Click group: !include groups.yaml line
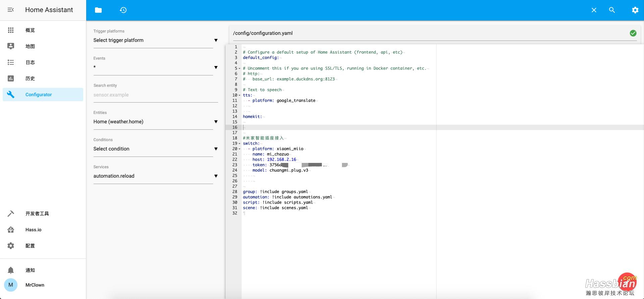644x299 pixels. point(276,192)
